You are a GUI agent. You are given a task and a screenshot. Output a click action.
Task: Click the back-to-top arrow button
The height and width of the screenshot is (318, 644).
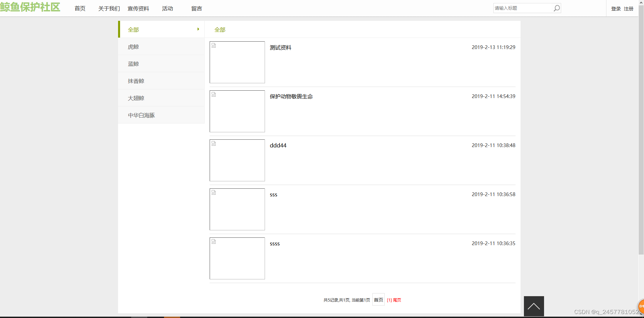[x=534, y=306]
